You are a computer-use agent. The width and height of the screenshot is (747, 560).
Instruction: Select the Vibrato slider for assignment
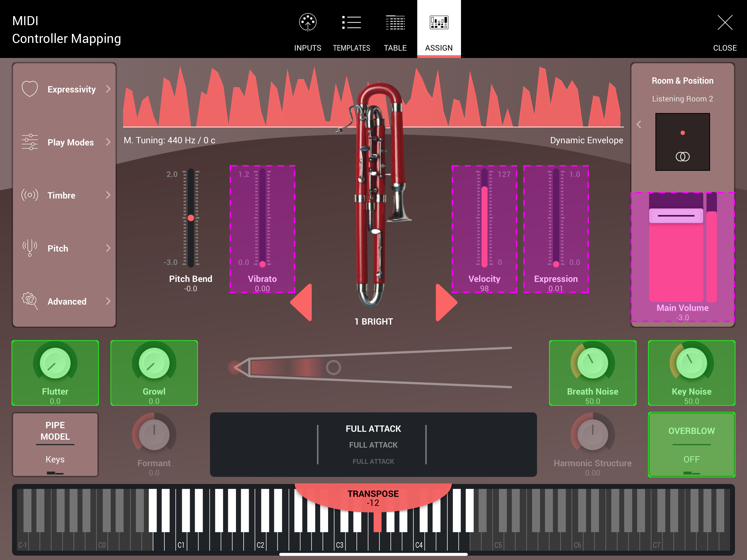[262, 229]
